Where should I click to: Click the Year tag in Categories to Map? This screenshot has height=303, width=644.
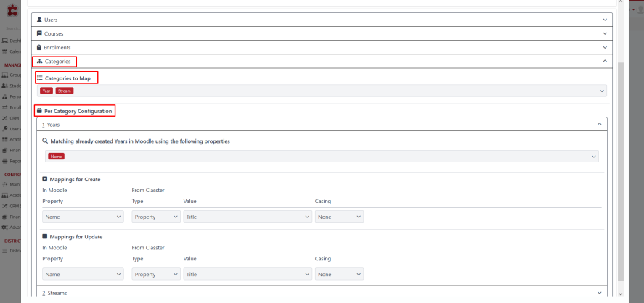tap(46, 91)
